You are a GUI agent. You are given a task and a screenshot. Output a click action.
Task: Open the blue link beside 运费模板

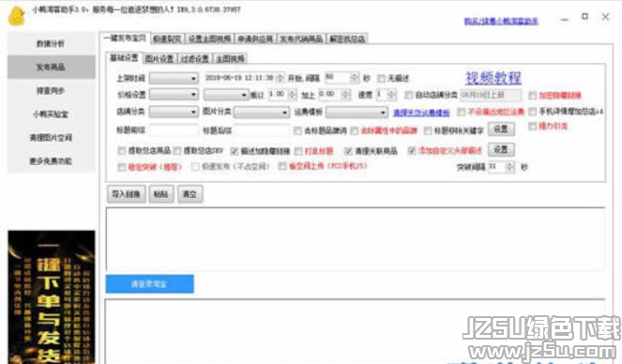pyautogui.click(x=421, y=113)
